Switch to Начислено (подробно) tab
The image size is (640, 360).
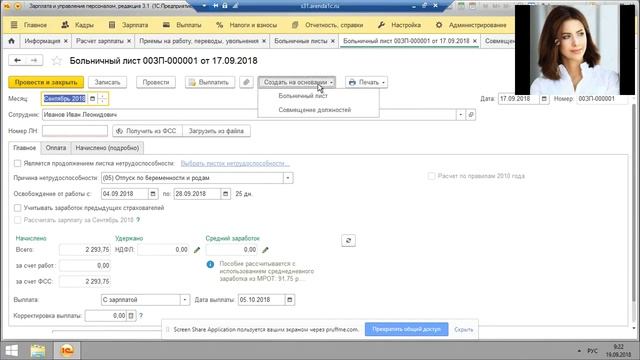coord(107,148)
